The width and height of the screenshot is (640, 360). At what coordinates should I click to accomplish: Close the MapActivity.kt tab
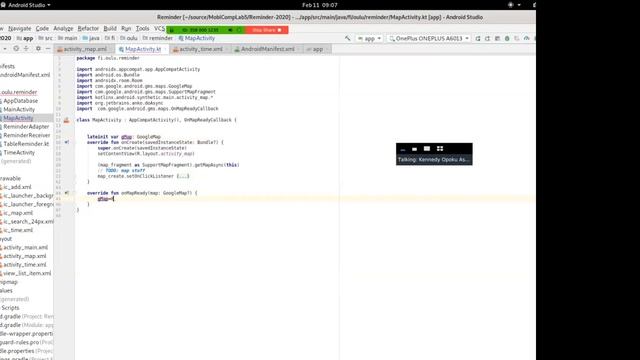point(165,49)
